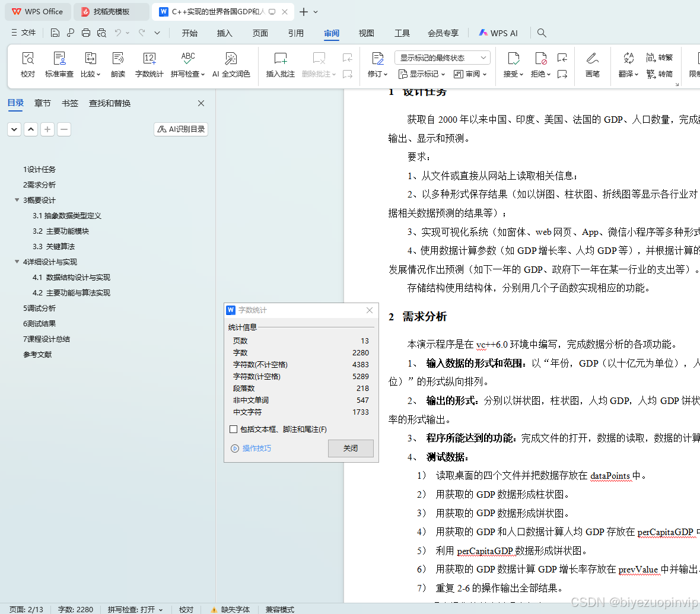Jump to 参考文献 in outline
This screenshot has width=700, height=614.
tap(37, 354)
